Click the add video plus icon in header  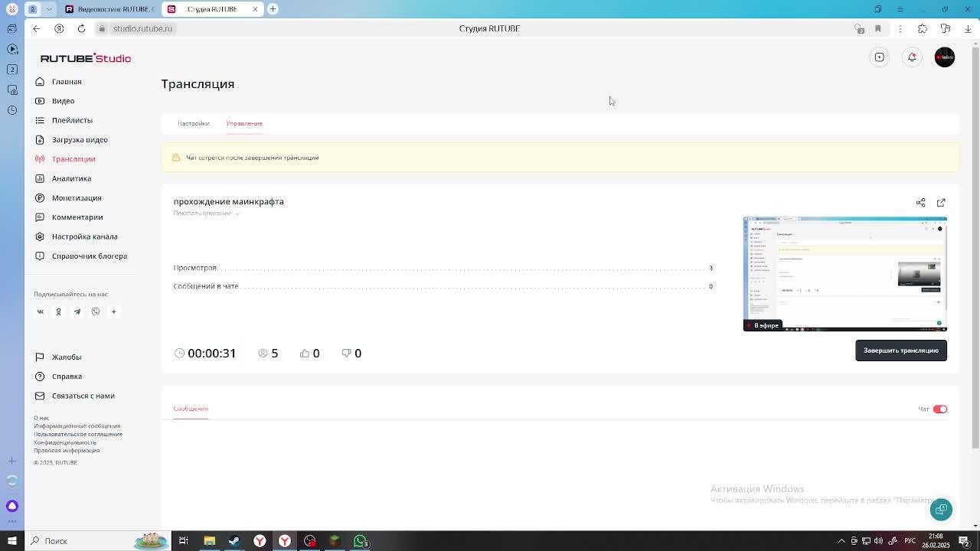tap(880, 57)
